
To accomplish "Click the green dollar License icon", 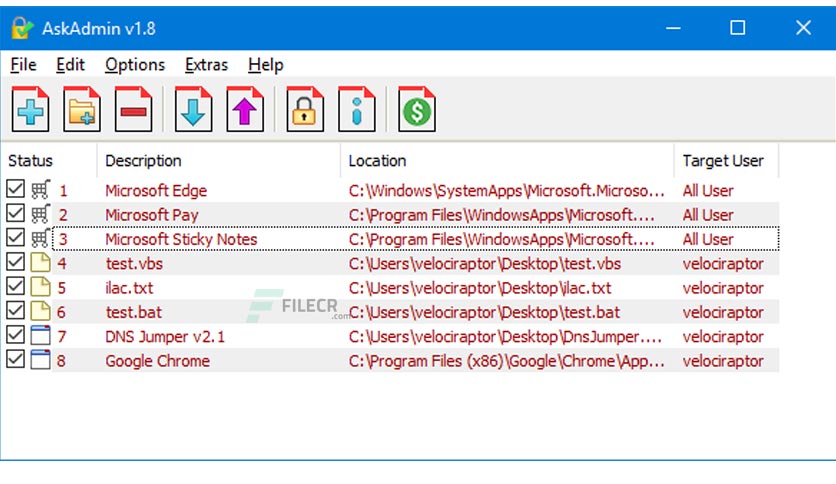I will click(417, 109).
